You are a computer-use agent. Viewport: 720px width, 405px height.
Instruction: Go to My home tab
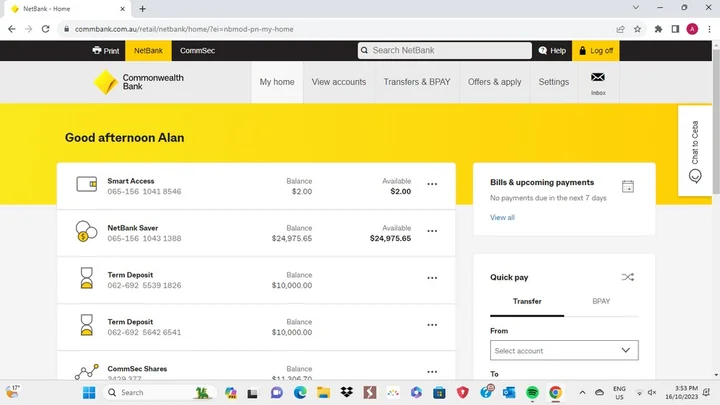pyautogui.click(x=277, y=82)
